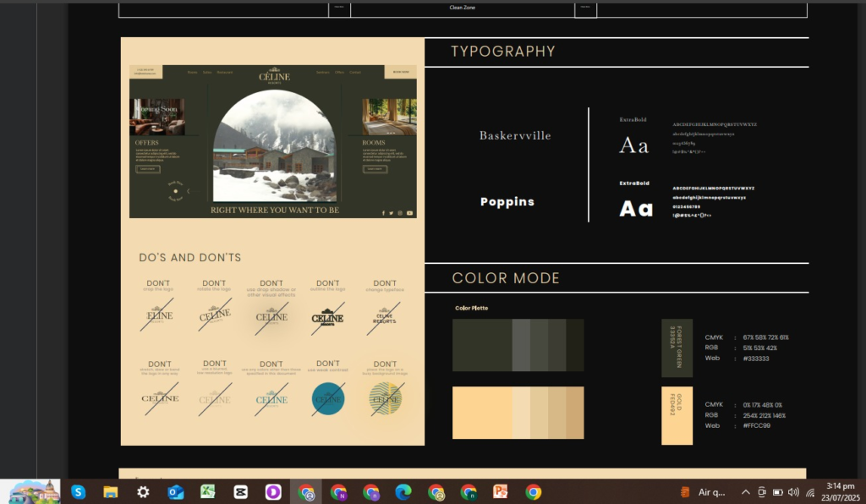The width and height of the screenshot is (866, 504).
Task: Open the Air quality weather widget
Action: pos(702,491)
